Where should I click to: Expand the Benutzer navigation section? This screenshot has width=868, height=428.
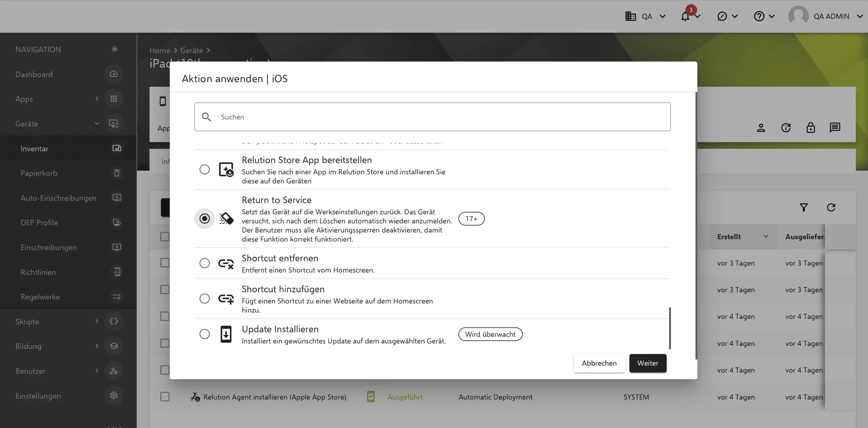tap(97, 371)
